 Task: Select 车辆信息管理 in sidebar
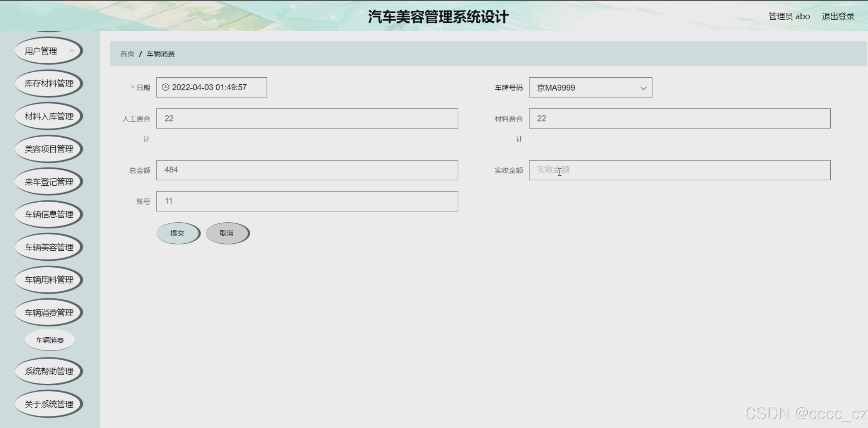tap(48, 214)
